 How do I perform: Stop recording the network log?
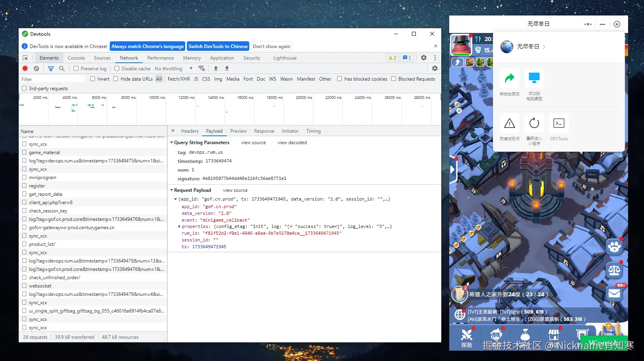(25, 69)
